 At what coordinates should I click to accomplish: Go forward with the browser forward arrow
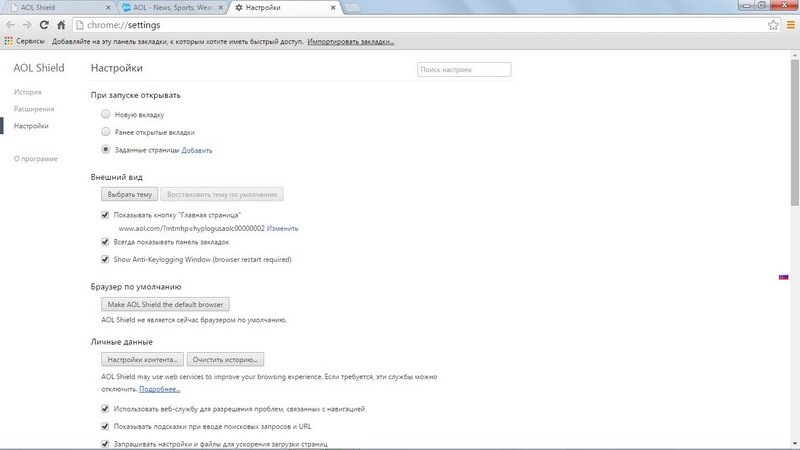tap(27, 25)
